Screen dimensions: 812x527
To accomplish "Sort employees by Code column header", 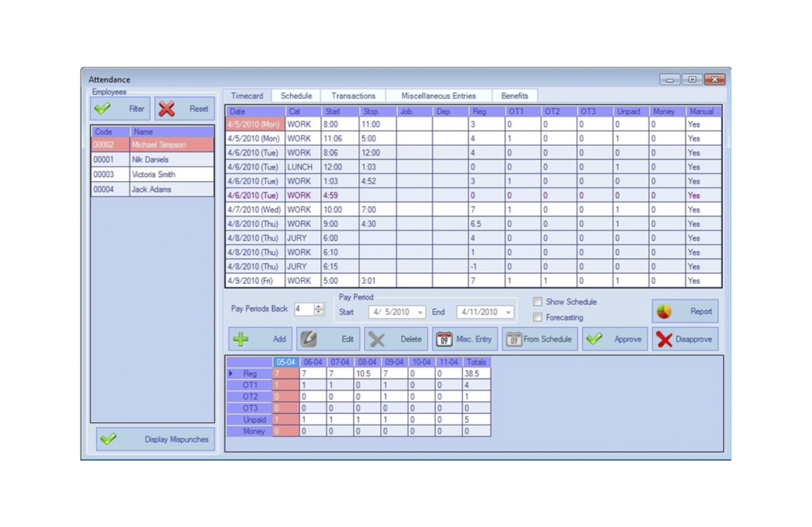I will (110, 132).
